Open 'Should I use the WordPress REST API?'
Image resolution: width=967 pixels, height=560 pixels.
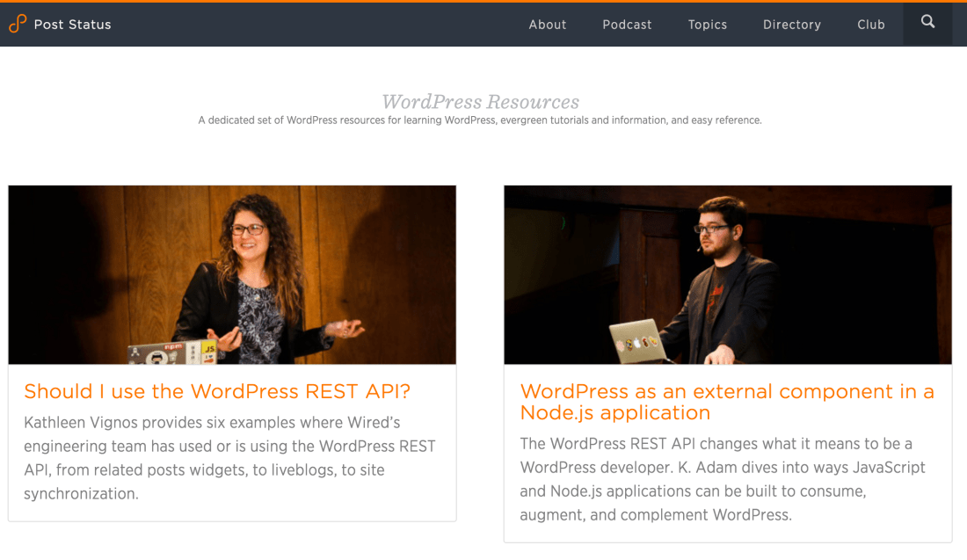pyautogui.click(x=217, y=391)
